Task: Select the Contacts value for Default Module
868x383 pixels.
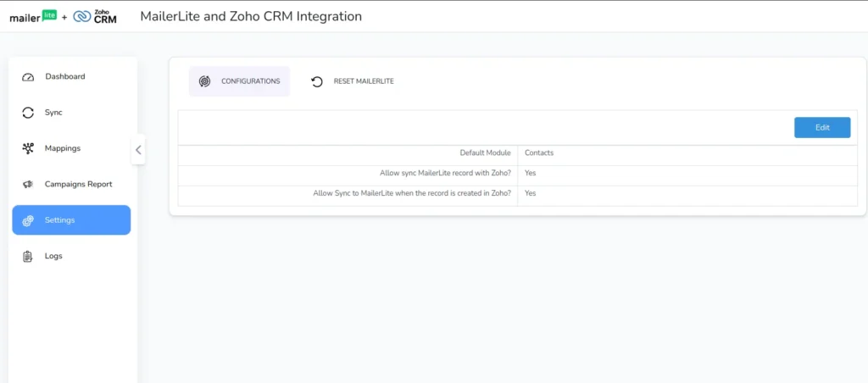Action: (x=539, y=153)
